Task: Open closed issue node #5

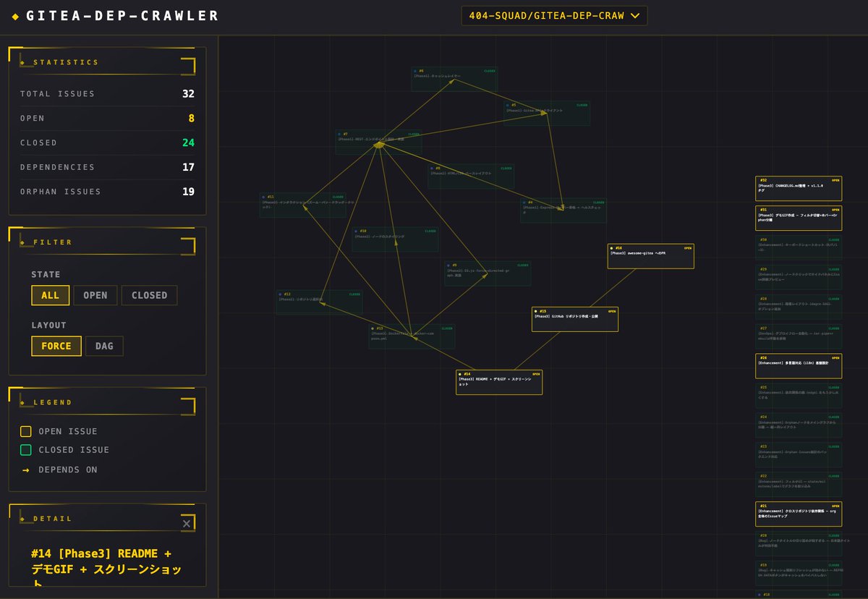Action: (547, 113)
